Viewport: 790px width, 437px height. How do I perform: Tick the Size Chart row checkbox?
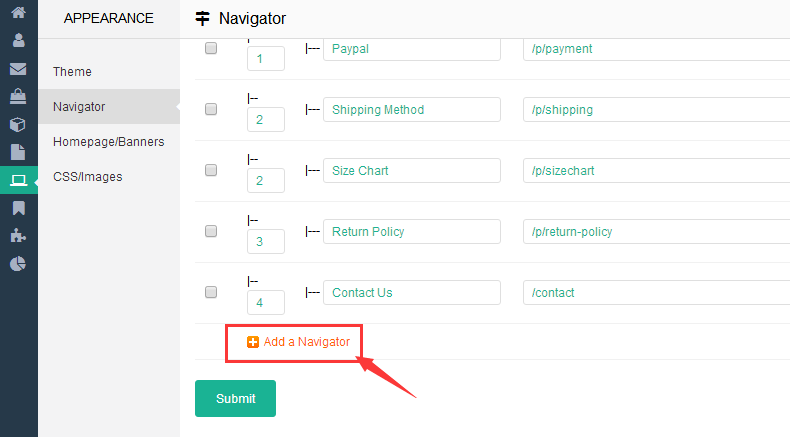pos(211,170)
